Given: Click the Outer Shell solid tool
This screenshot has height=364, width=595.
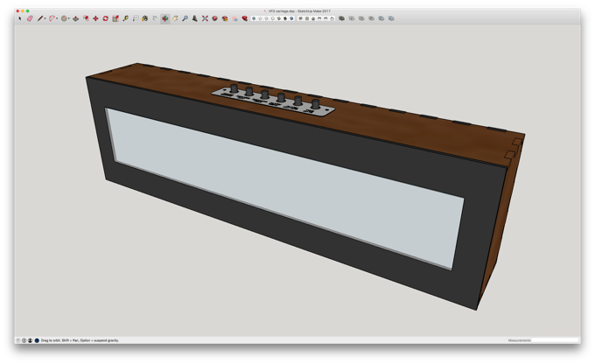Looking at the screenshot, I should point(341,18).
